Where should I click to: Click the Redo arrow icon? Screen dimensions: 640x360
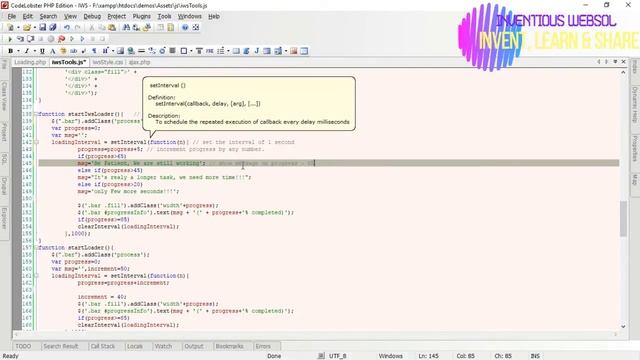tap(78, 27)
